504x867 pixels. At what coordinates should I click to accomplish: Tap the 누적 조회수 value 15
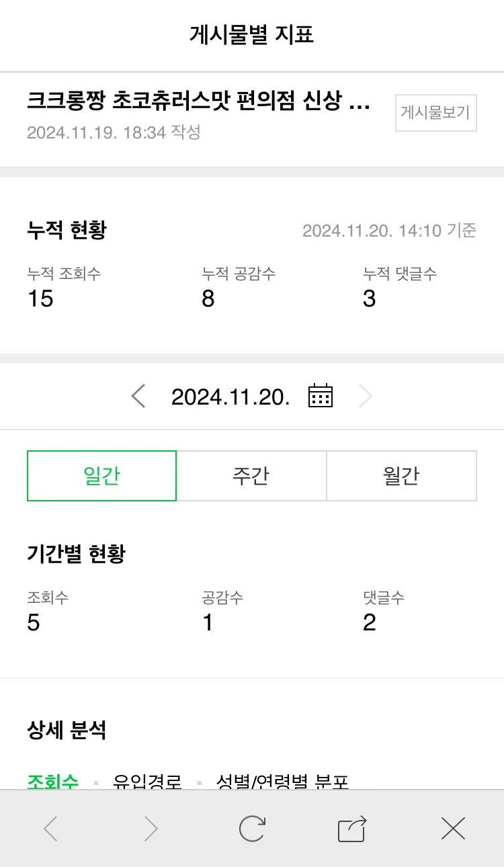pos(40,299)
